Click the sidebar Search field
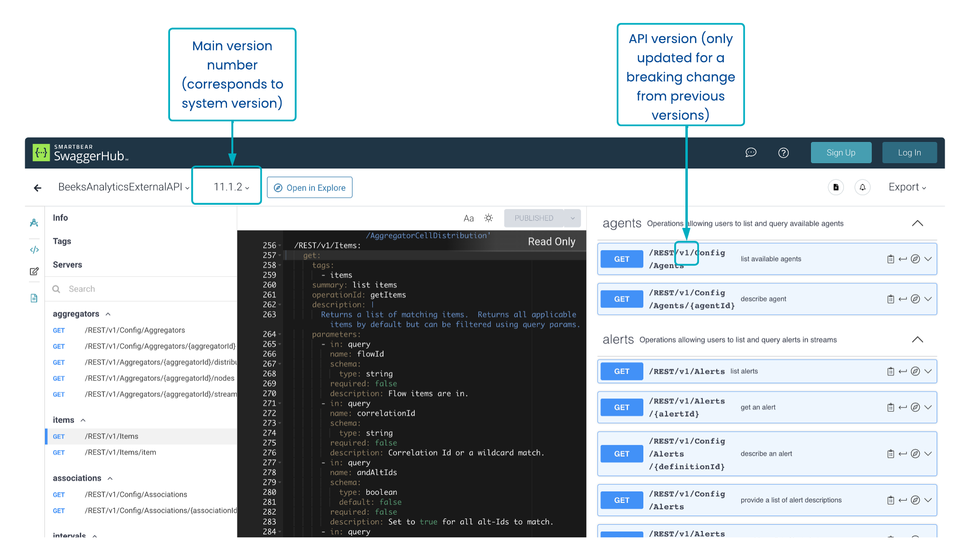 point(141,289)
